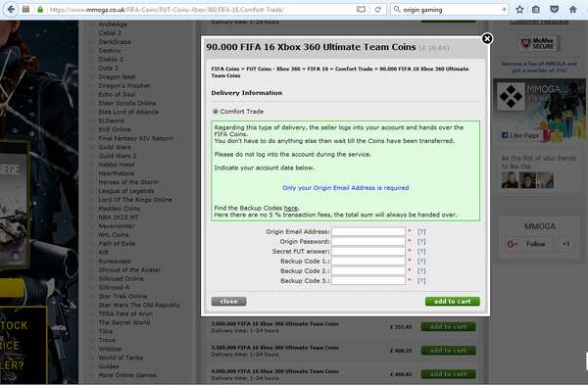
Task: Focus the Origin Email Address field
Action: point(368,231)
